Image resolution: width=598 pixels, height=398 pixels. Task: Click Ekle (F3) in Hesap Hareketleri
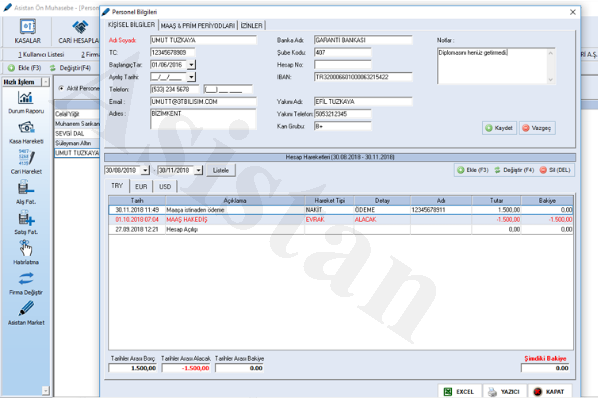(x=473, y=170)
